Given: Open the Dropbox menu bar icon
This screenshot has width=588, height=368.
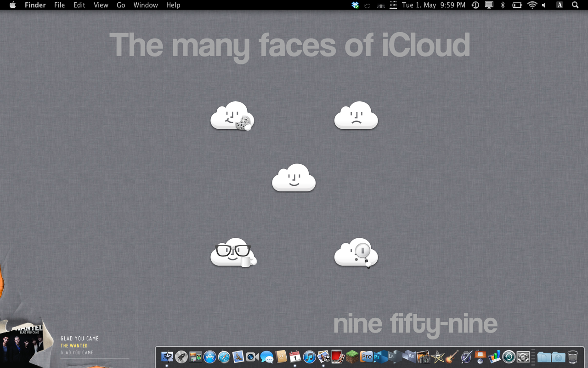Looking at the screenshot, I should click(355, 5).
